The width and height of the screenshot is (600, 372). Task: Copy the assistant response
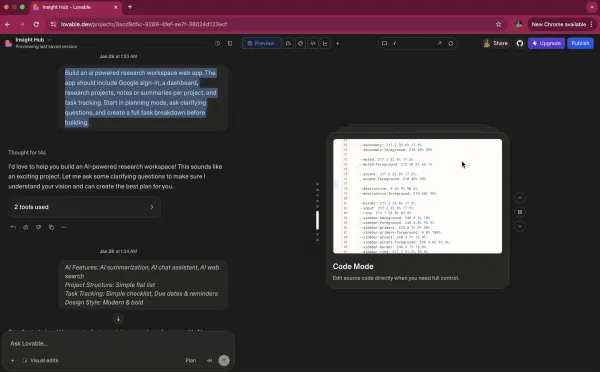pos(51,227)
